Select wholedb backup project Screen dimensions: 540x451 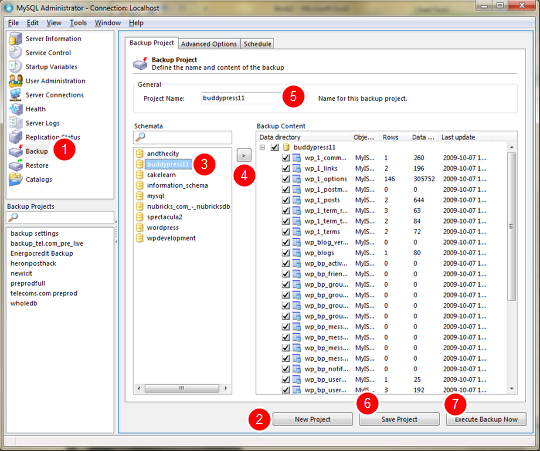click(24, 304)
